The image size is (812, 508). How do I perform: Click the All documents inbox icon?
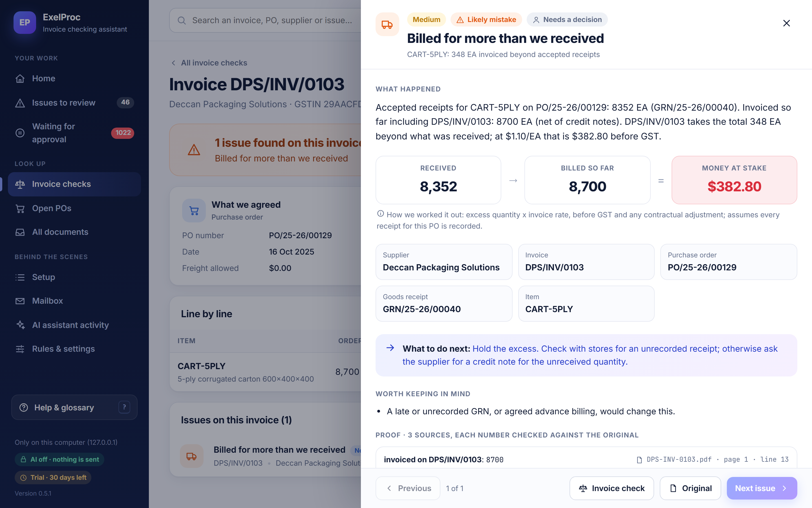(x=20, y=232)
